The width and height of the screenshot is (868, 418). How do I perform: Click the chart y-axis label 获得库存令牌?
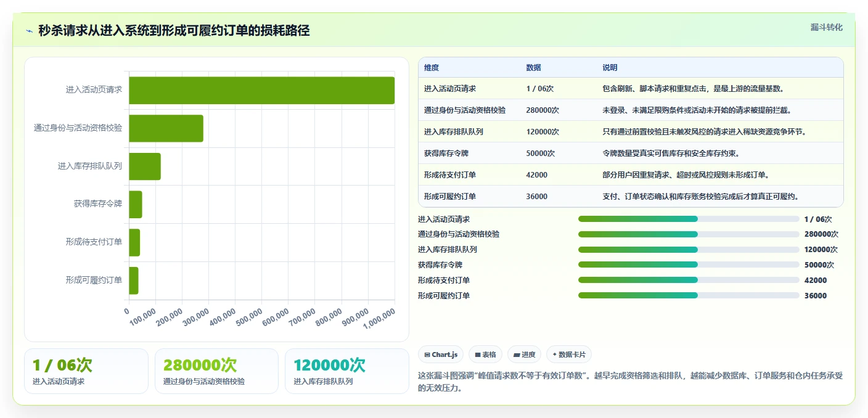97,203
